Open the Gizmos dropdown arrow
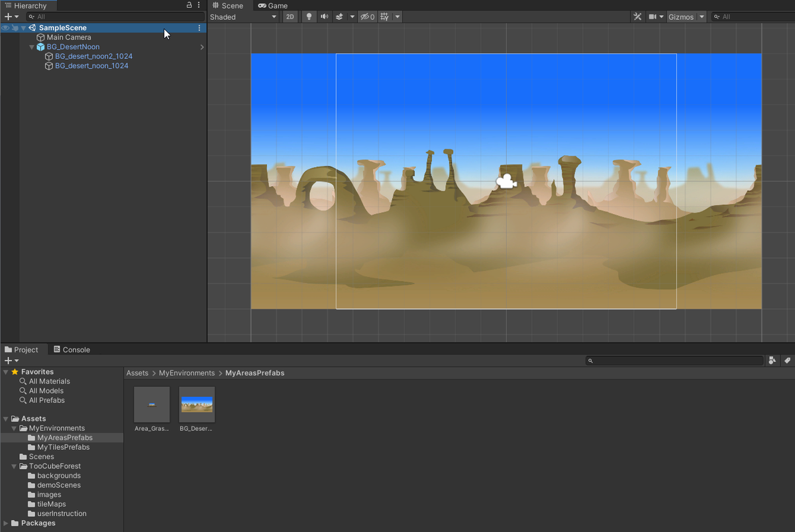The height and width of the screenshot is (532, 795). [x=702, y=17]
